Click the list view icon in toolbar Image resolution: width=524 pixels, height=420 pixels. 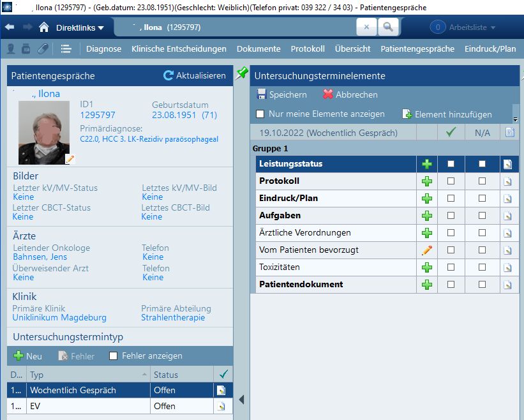click(x=66, y=49)
